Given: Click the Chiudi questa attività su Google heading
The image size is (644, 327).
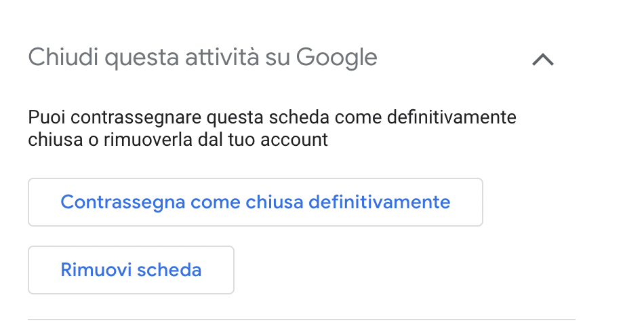Looking at the screenshot, I should coord(203,58).
